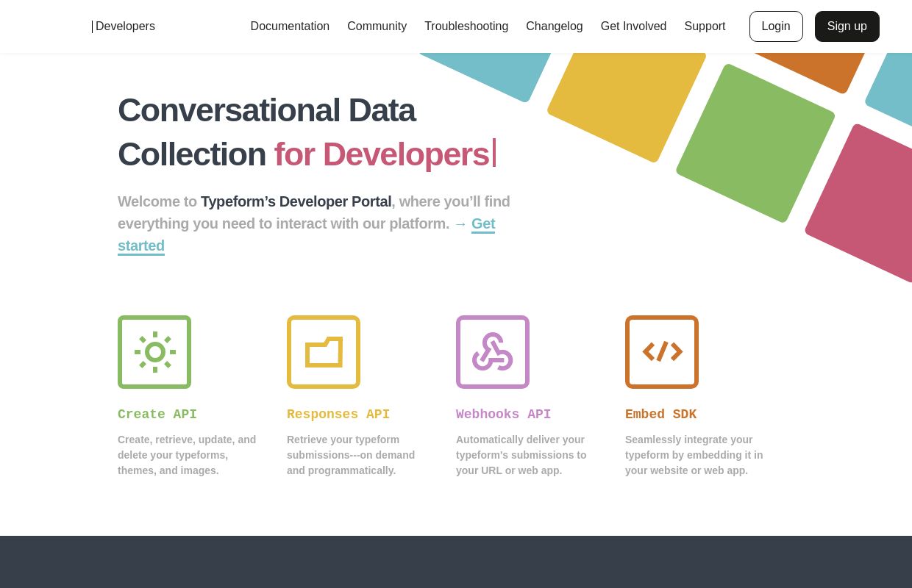The width and height of the screenshot is (912, 588).
Task: Click the Webhooks API icon
Action: (493, 352)
